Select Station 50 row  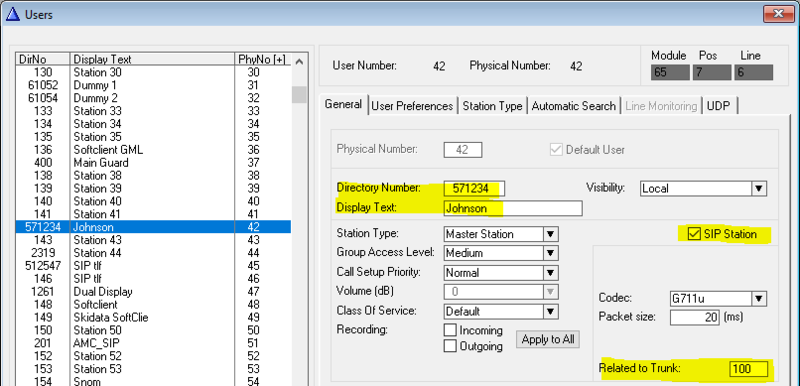tap(153, 330)
